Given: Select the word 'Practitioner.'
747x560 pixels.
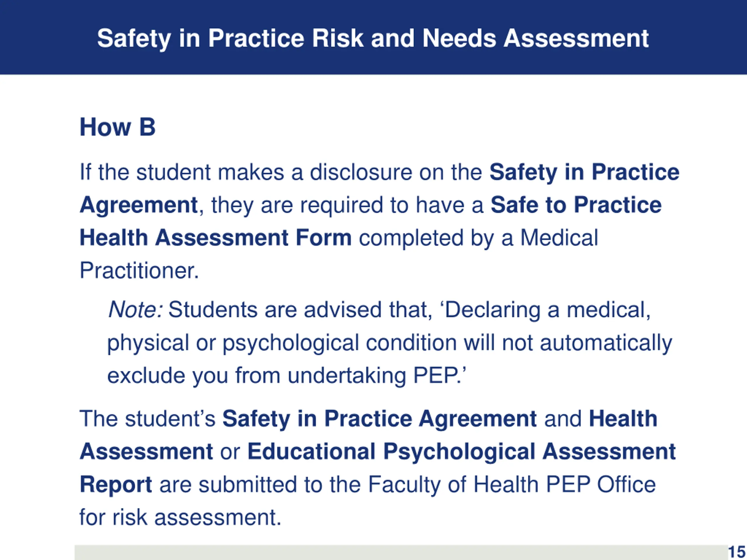Looking at the screenshot, I should 139,270.
